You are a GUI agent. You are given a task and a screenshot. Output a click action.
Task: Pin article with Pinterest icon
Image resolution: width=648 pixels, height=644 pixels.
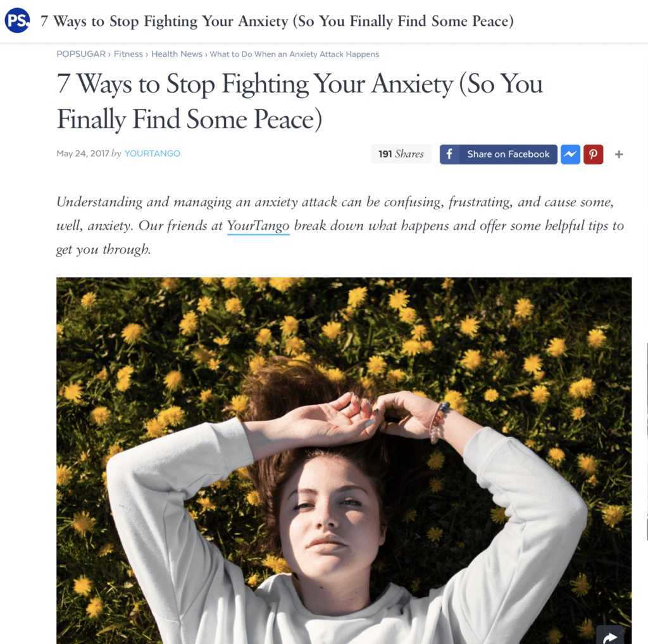coord(593,154)
